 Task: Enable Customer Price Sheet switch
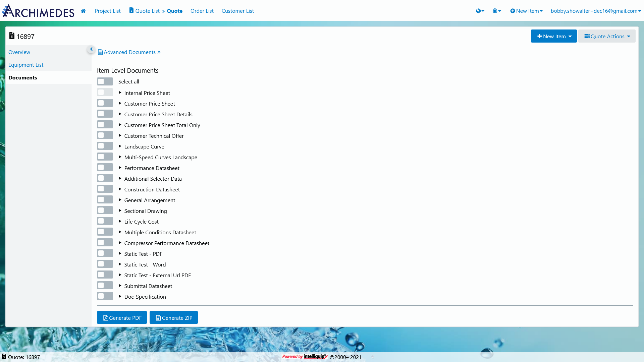[x=105, y=103]
